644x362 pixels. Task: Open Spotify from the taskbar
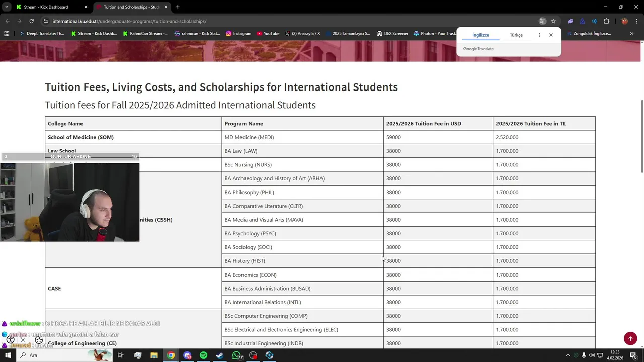203,355
